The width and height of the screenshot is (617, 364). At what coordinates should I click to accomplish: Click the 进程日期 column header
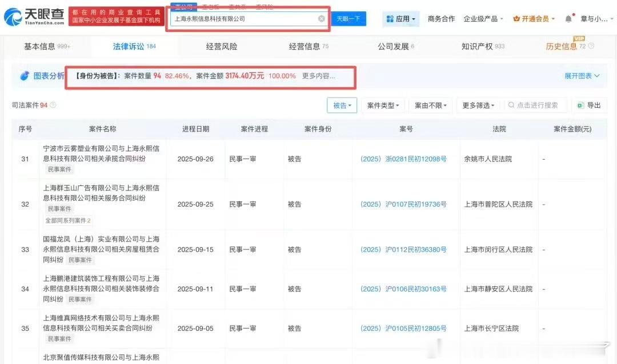click(195, 129)
